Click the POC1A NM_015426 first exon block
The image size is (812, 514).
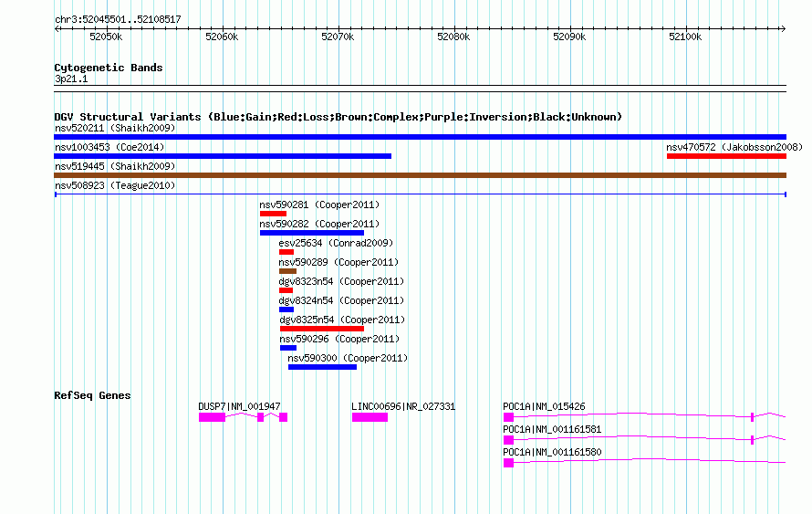click(508, 417)
